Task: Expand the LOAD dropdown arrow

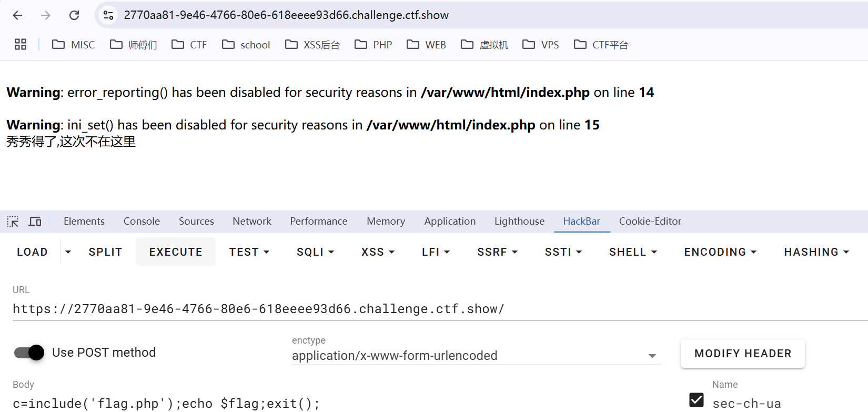Action: tap(68, 252)
